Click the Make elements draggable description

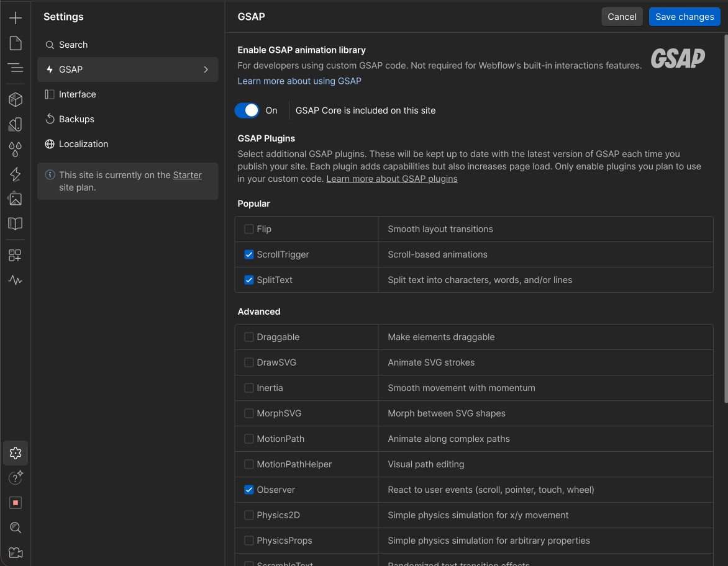tap(441, 337)
